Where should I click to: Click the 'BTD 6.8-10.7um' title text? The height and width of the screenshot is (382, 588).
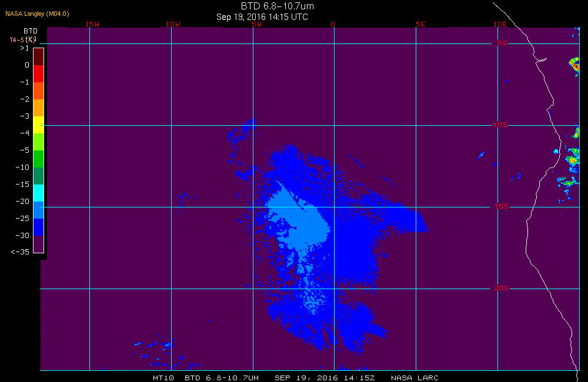coord(277,6)
